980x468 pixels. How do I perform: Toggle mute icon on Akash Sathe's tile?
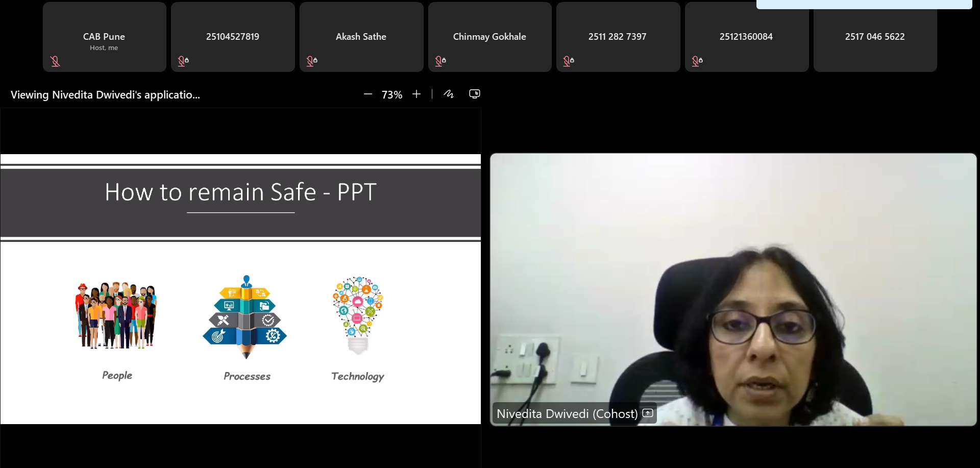tap(311, 61)
